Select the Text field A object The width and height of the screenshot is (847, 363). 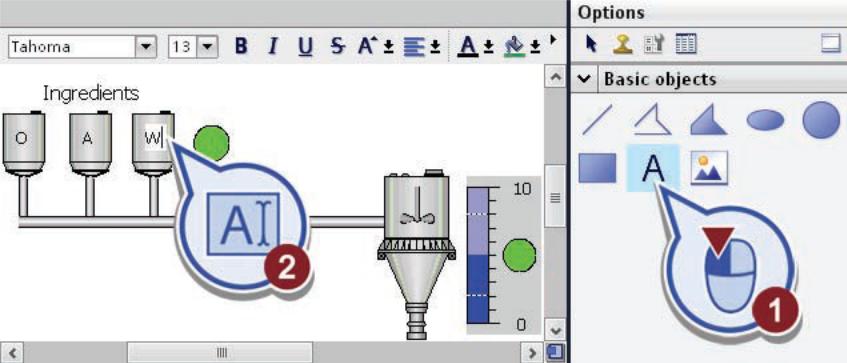[653, 168]
